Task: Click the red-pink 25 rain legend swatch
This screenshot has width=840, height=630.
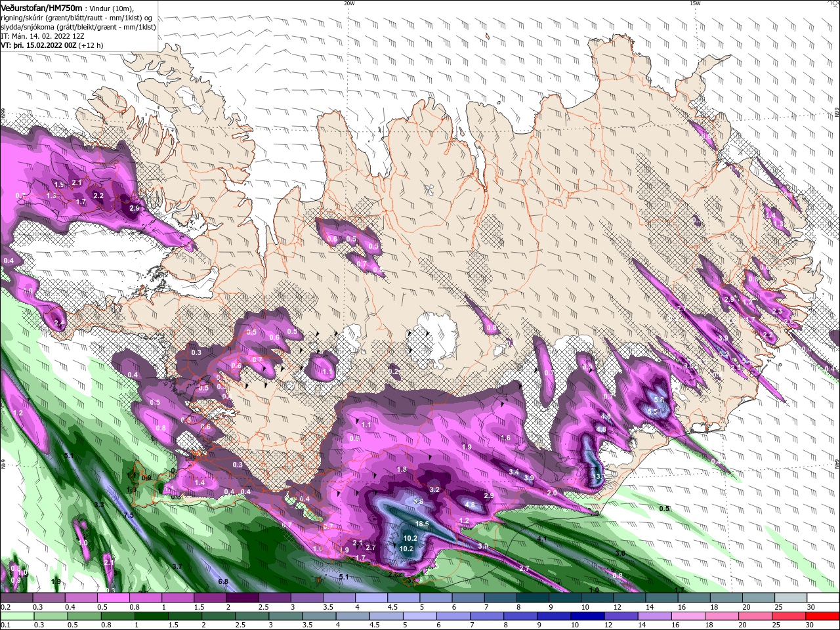Action: click(790, 616)
